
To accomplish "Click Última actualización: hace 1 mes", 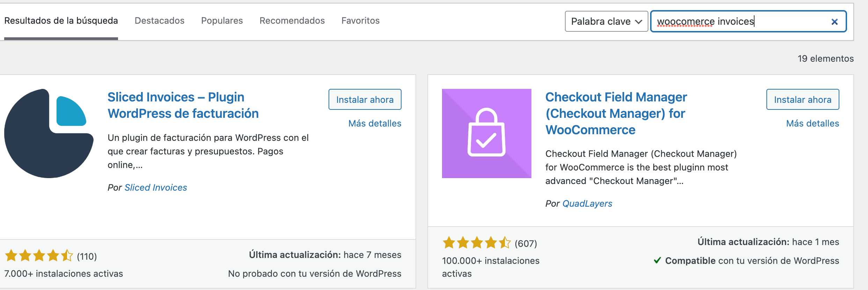I will pyautogui.click(x=768, y=242).
